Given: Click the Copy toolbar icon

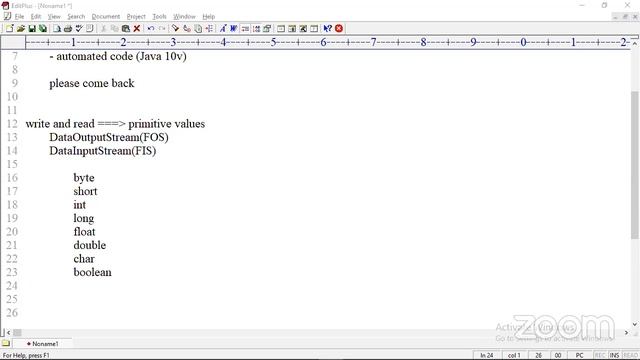Looking at the screenshot, I should point(115,29).
